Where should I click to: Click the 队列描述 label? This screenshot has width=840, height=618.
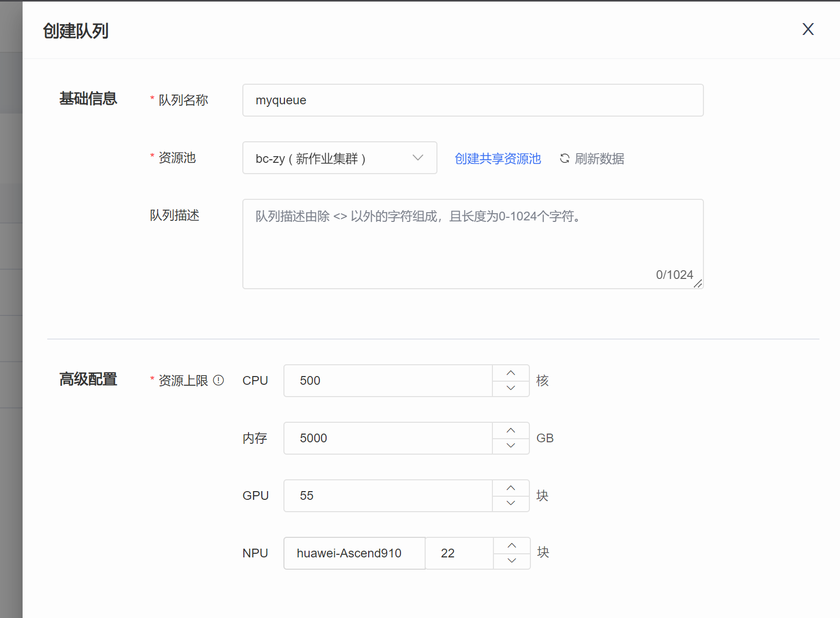coord(175,215)
